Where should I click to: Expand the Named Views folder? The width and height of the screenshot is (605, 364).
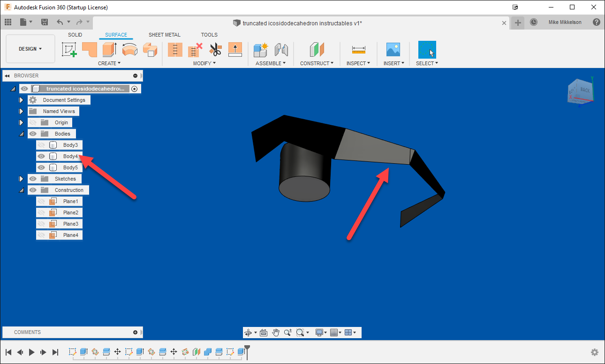21,111
